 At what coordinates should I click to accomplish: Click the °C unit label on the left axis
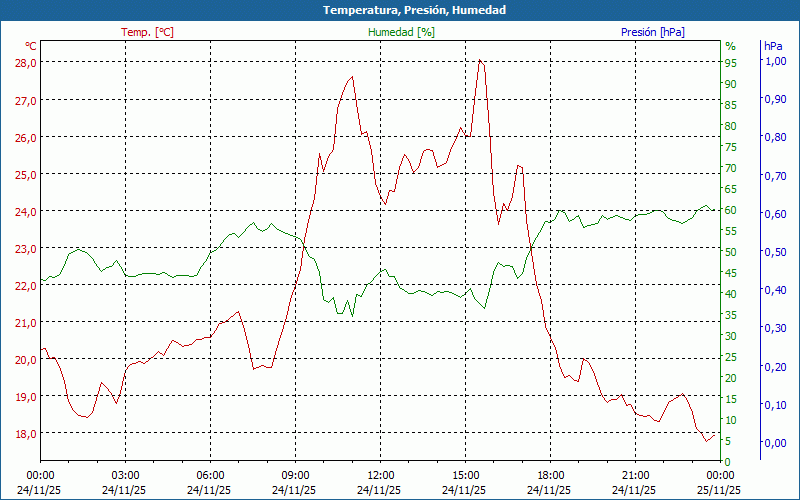point(31,46)
